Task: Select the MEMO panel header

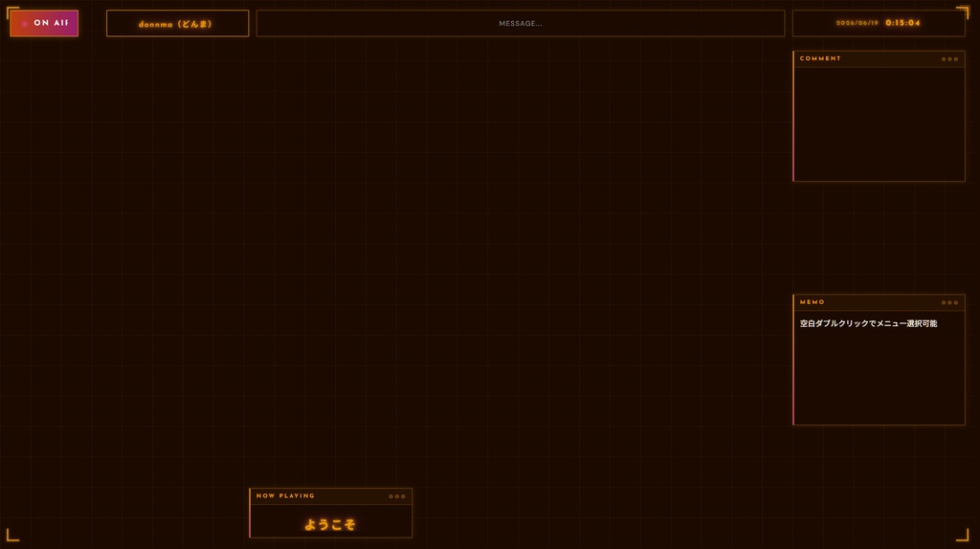Action: 879,302
